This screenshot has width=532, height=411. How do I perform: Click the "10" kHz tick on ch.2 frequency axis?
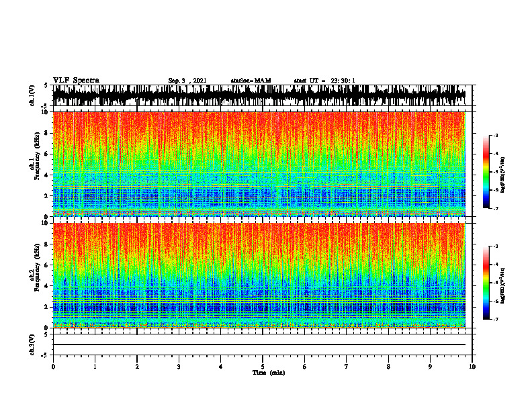point(45,223)
